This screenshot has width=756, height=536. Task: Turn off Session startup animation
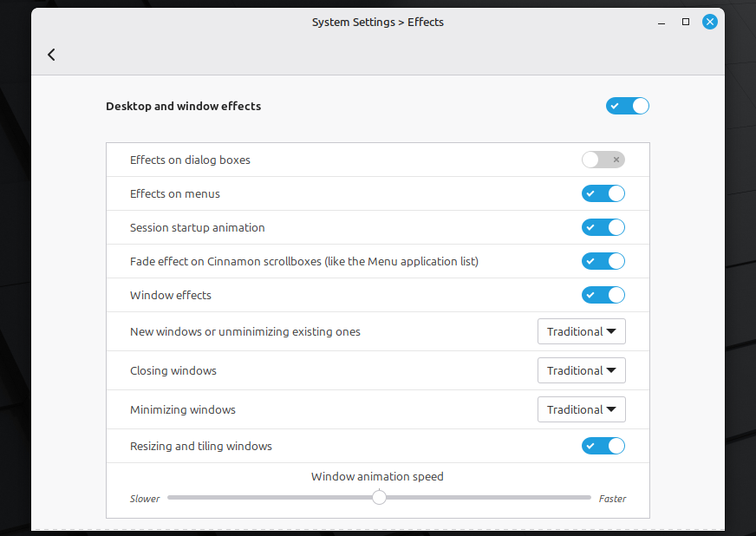coord(603,227)
